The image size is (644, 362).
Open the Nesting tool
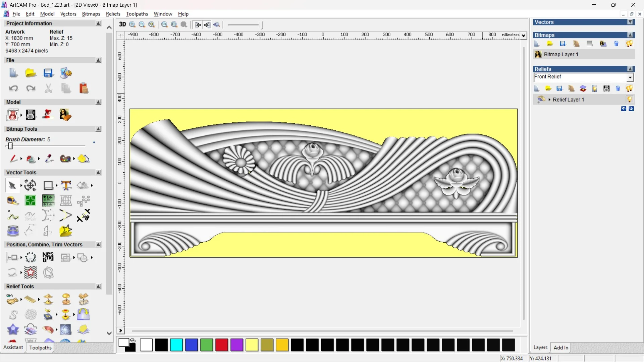[x=48, y=257]
